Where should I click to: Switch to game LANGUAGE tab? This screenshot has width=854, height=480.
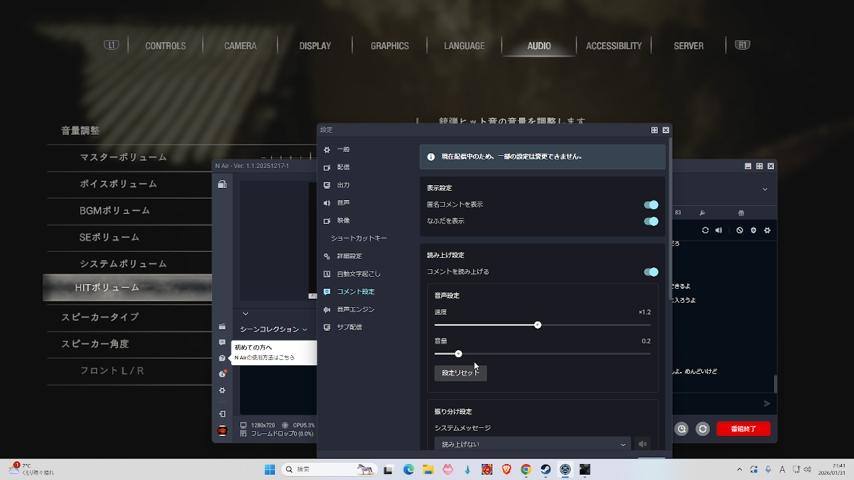click(464, 46)
